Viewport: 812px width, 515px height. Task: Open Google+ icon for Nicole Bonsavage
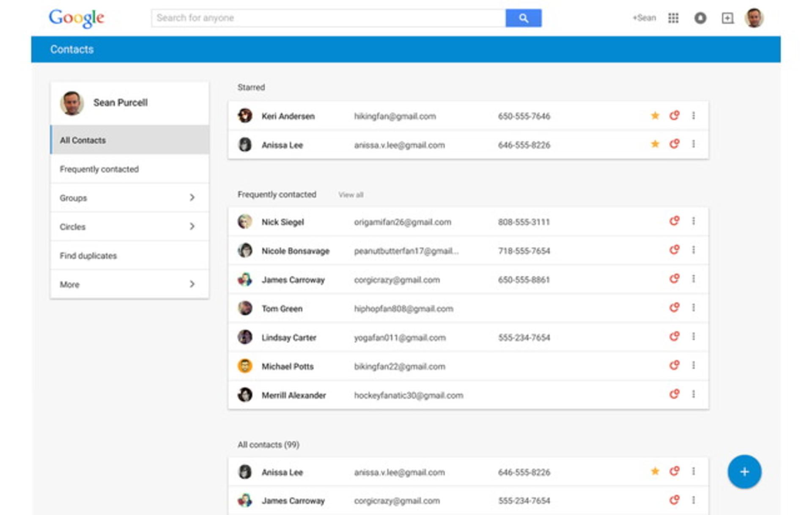675,250
